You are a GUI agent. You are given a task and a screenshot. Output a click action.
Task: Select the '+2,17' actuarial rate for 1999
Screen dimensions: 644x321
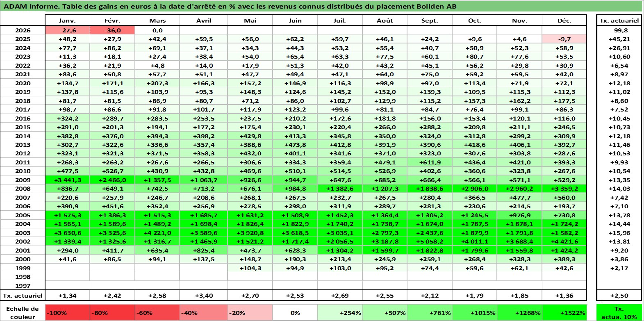(619, 268)
